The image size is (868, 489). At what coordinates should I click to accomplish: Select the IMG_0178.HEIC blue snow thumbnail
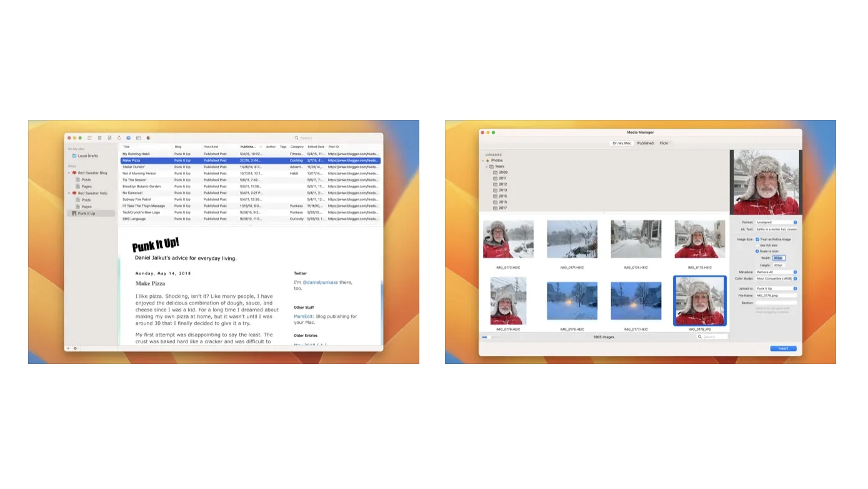[572, 301]
